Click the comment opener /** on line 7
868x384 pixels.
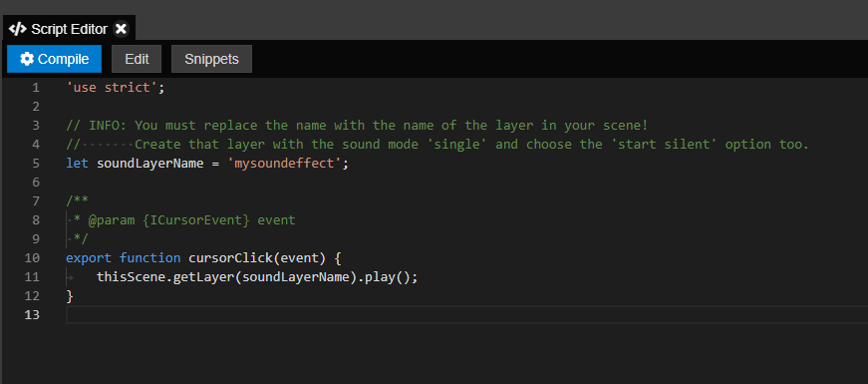77,201
